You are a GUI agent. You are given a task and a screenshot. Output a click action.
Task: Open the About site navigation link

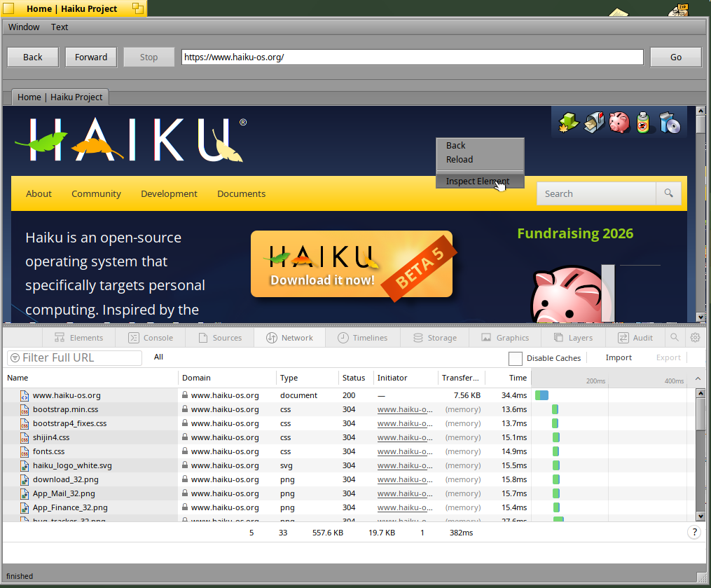(39, 193)
